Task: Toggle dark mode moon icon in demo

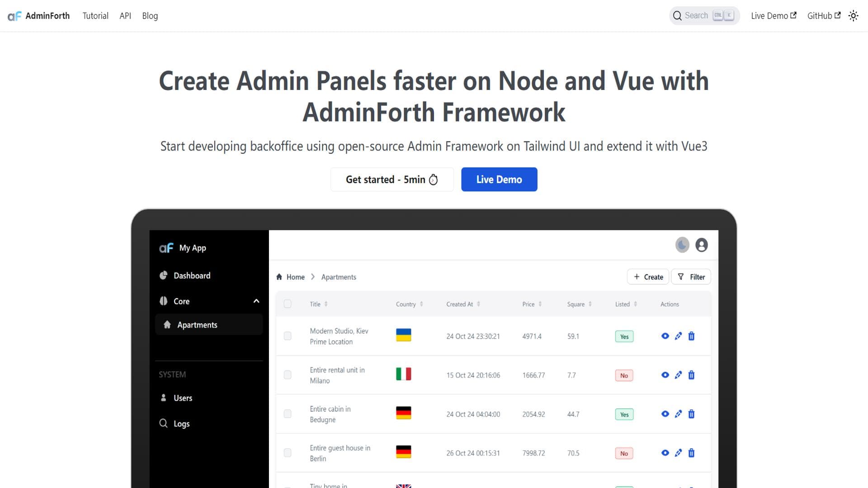Action: click(x=682, y=245)
